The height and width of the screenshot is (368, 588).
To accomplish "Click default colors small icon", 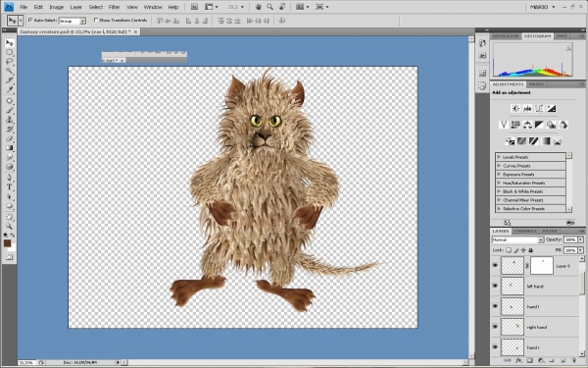I will (x=5, y=236).
